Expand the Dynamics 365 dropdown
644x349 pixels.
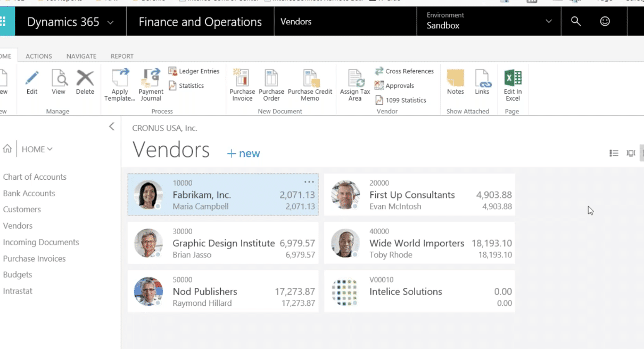pyautogui.click(x=111, y=22)
